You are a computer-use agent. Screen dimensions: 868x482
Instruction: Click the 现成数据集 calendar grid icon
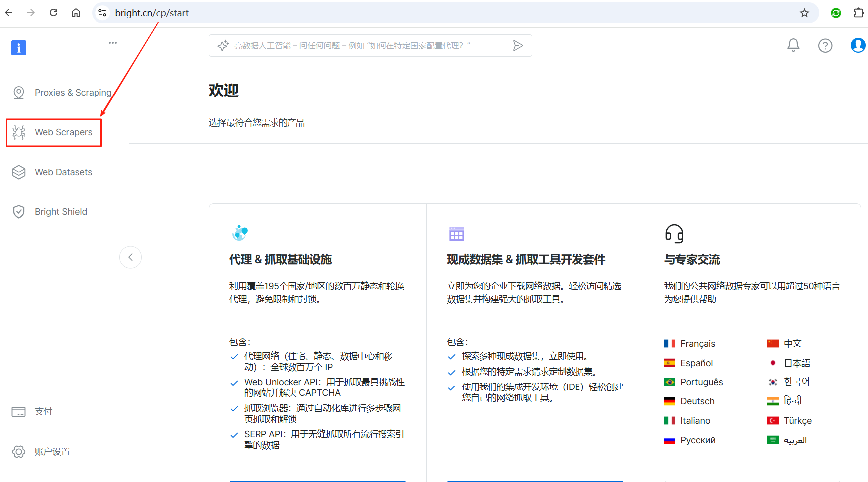[456, 234]
